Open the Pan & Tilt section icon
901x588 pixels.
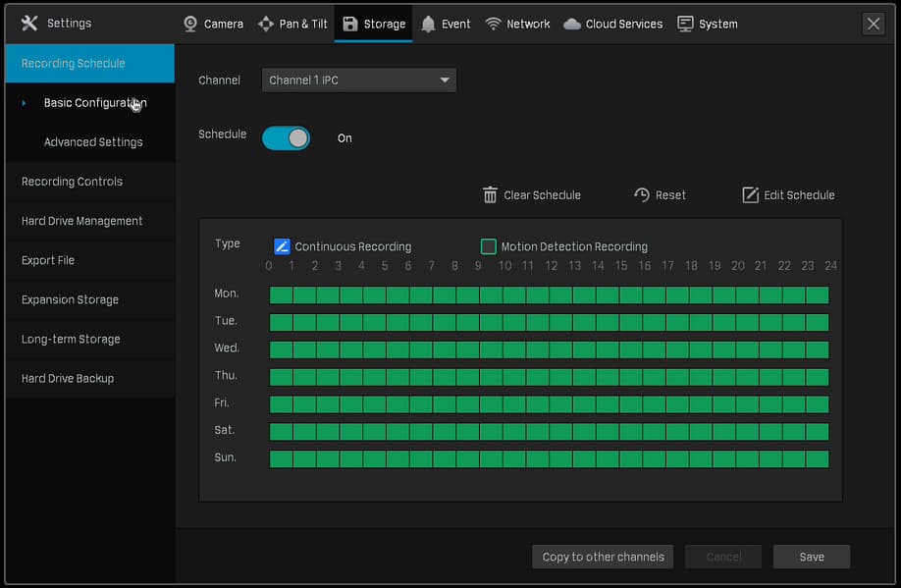click(x=266, y=24)
